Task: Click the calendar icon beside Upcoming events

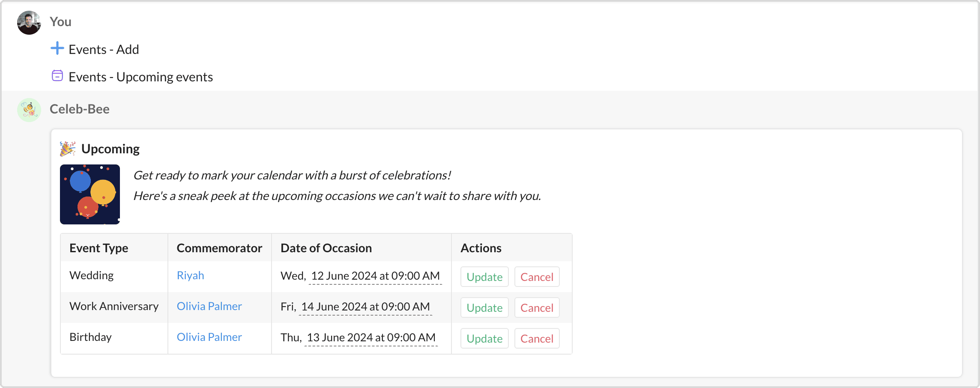Action: pos(57,76)
